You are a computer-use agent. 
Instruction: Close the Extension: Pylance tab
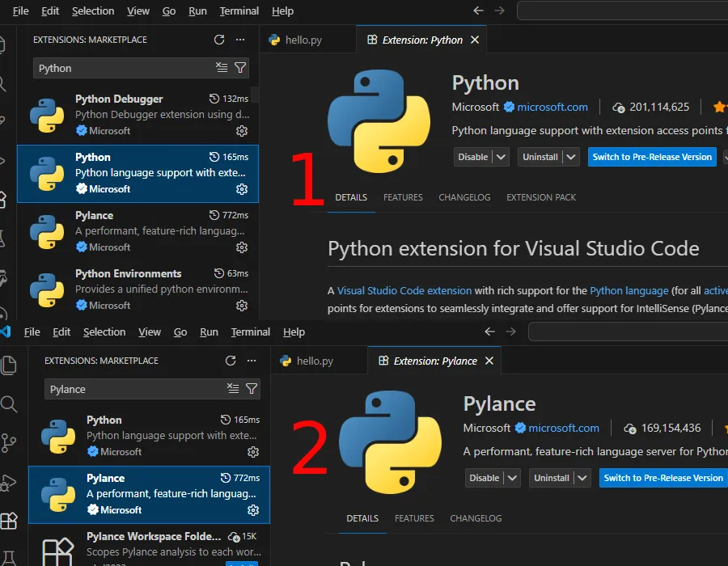(489, 361)
